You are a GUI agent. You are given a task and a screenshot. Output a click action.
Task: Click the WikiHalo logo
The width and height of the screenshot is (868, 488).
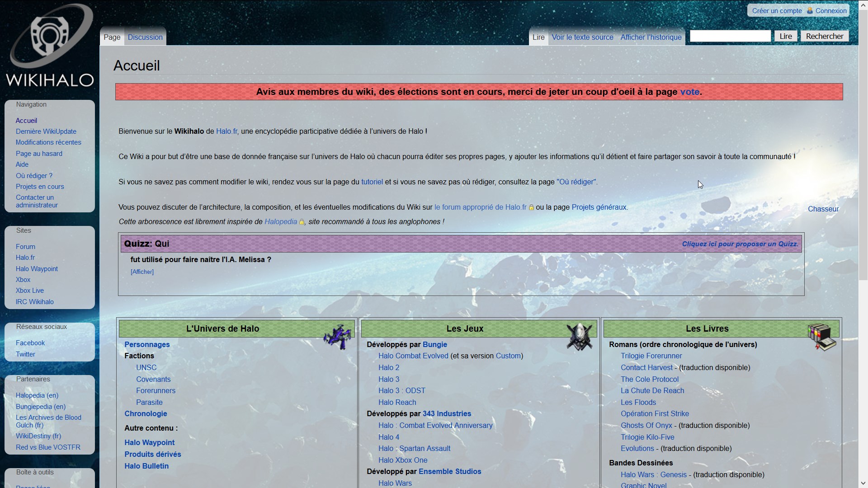pos(50,45)
